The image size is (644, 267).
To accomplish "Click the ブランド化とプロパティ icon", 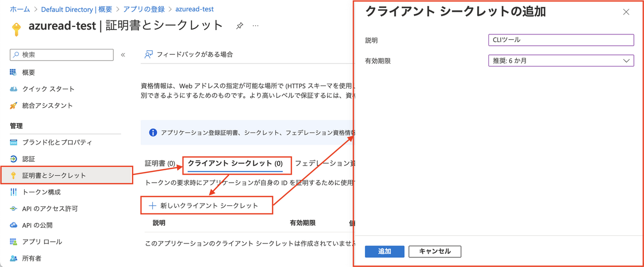I will pyautogui.click(x=13, y=142).
